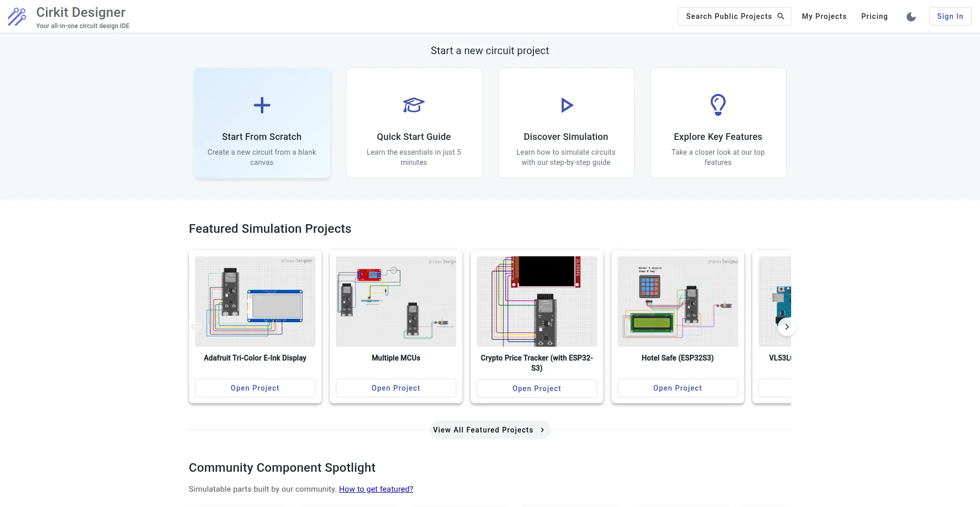Click the Cirkit Designer title text

(81, 12)
